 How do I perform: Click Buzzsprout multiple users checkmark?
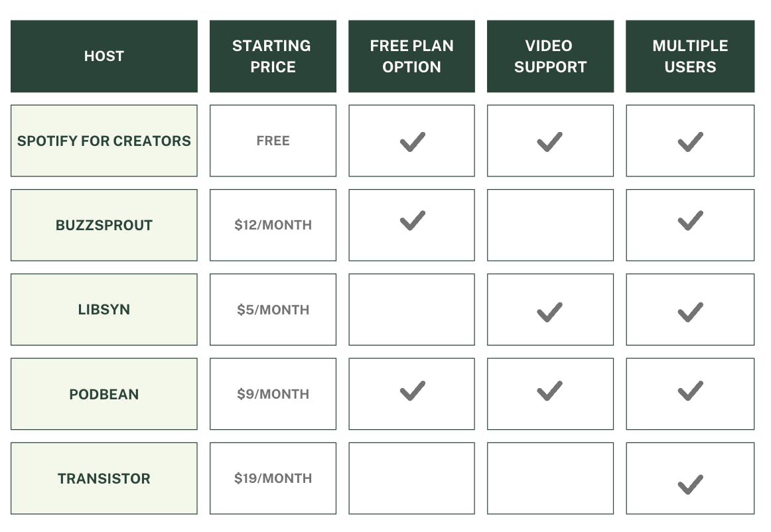click(690, 221)
